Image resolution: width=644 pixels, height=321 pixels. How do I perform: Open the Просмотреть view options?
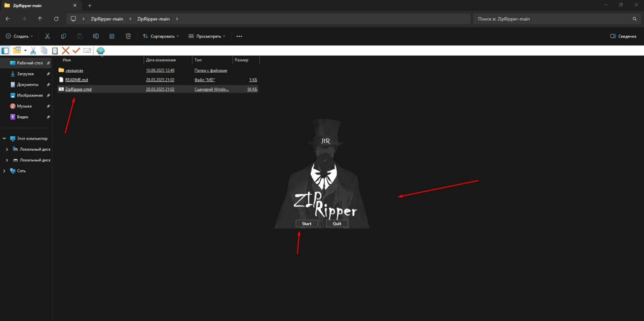click(x=207, y=36)
